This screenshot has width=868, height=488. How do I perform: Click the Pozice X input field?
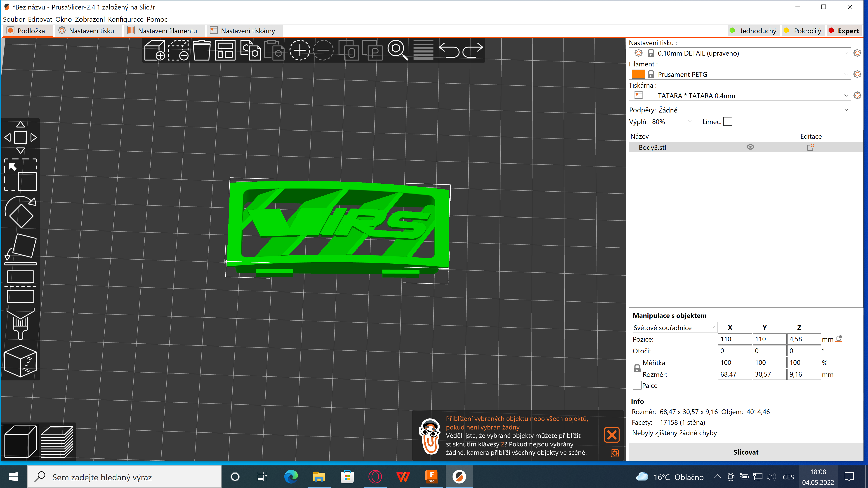pos(735,339)
